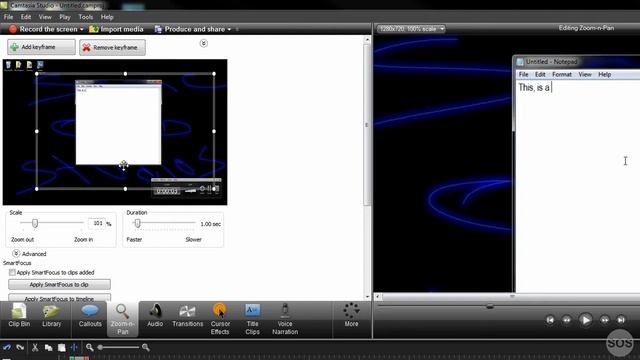
Task: Open Notepad File menu in preview
Action: 523,74
